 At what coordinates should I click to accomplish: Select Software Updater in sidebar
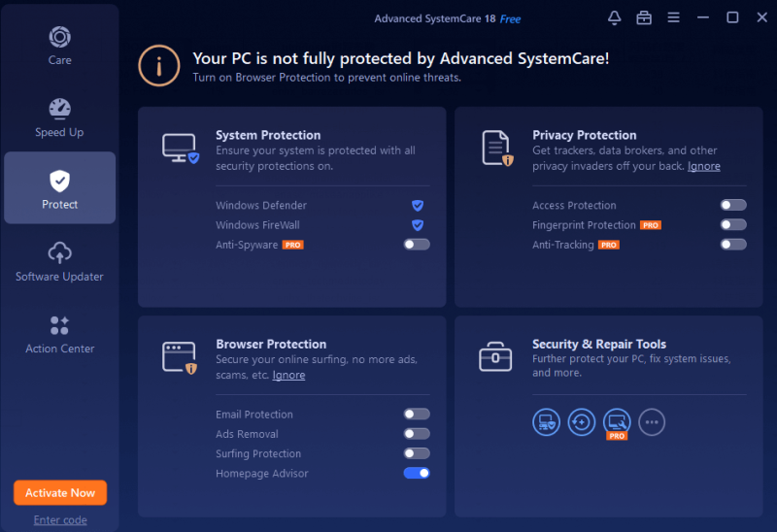coord(59,262)
